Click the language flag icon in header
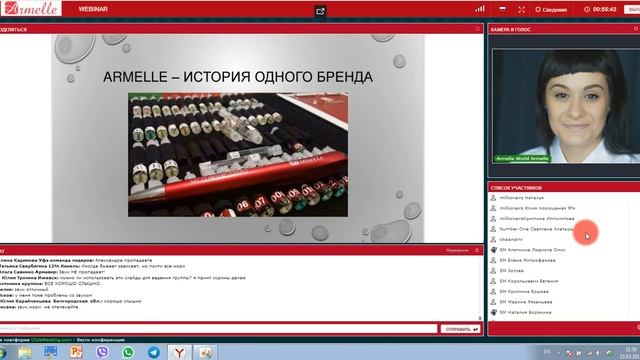The height and width of the screenshot is (360, 640). tap(502, 9)
